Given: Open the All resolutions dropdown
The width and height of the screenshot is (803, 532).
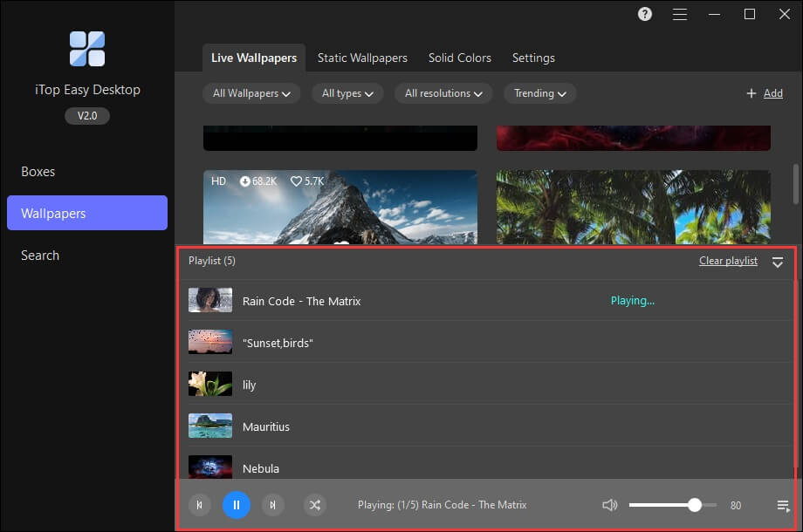Looking at the screenshot, I should (x=443, y=93).
